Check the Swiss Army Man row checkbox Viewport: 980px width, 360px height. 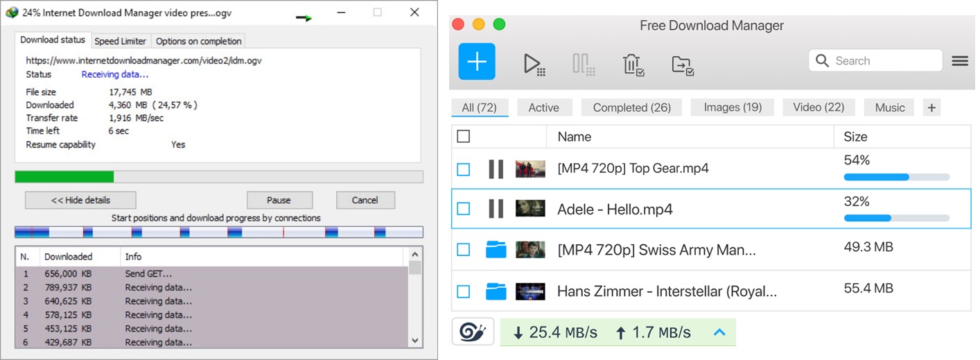(464, 250)
